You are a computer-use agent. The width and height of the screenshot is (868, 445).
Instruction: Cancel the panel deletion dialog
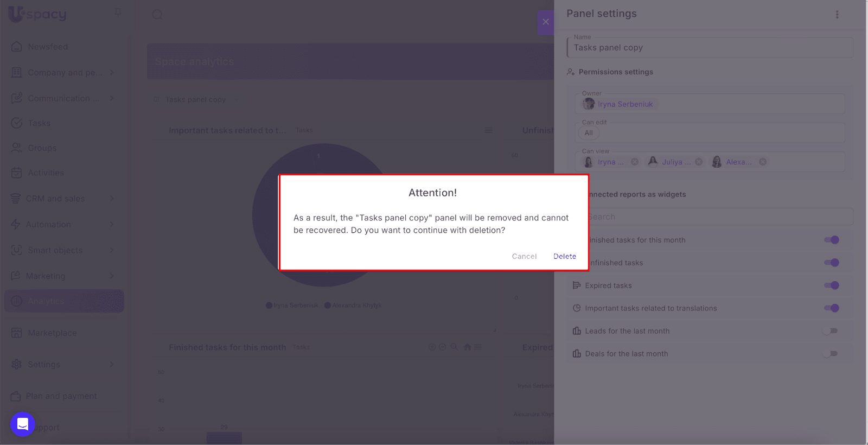coord(524,256)
